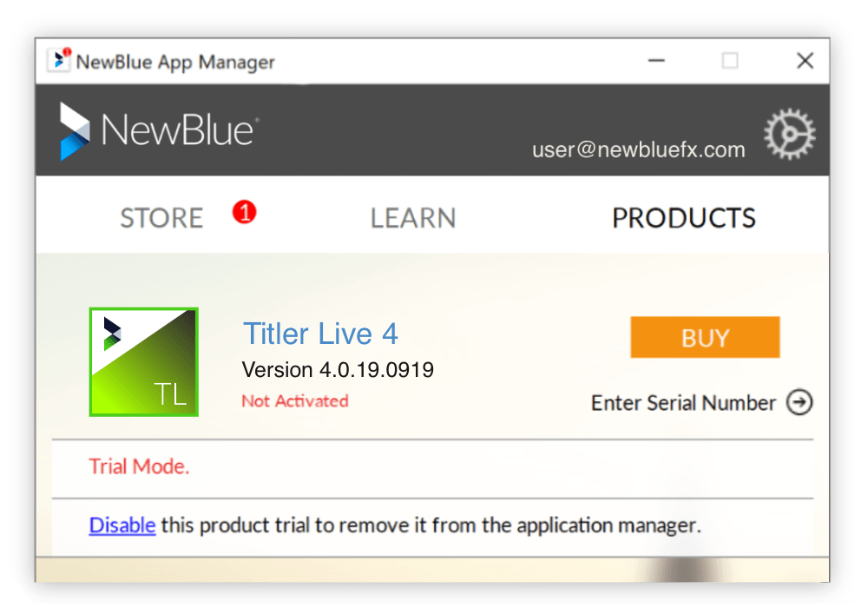868x615 pixels.
Task: Click the user@newbluefx.com account email
Action: pyautogui.click(x=638, y=149)
